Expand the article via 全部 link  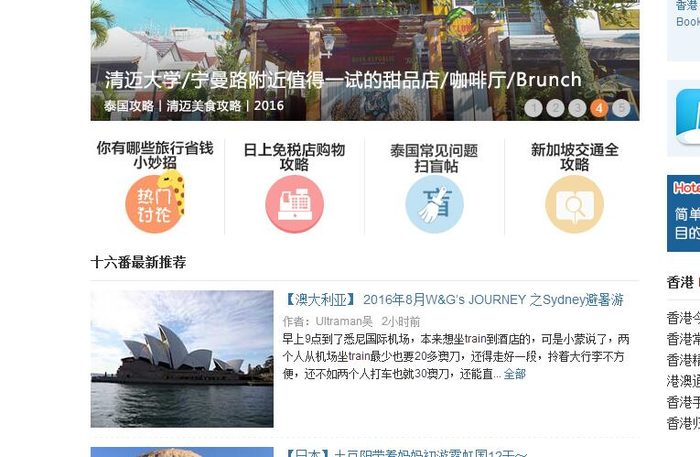514,374
